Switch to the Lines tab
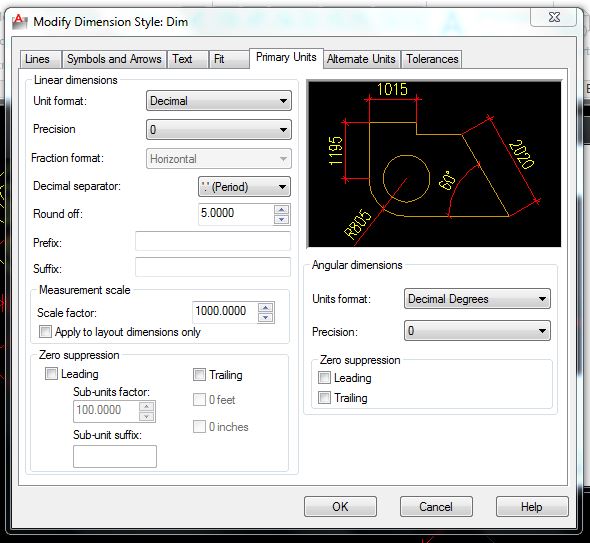The height and width of the screenshot is (543, 590). click(x=40, y=59)
